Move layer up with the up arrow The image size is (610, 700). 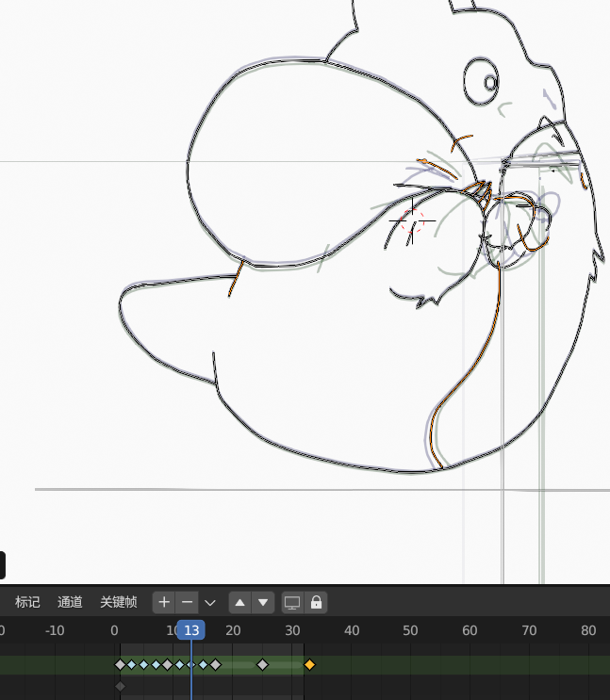coord(240,602)
